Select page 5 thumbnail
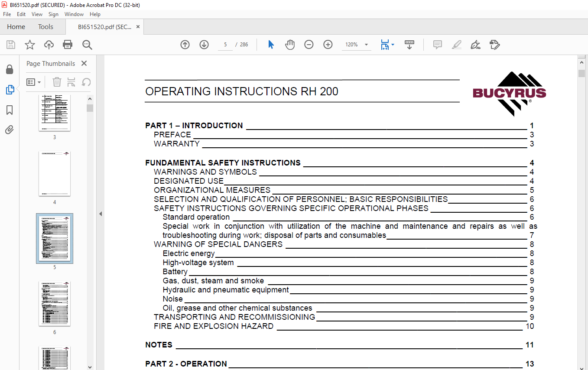588x370 pixels. (x=55, y=238)
